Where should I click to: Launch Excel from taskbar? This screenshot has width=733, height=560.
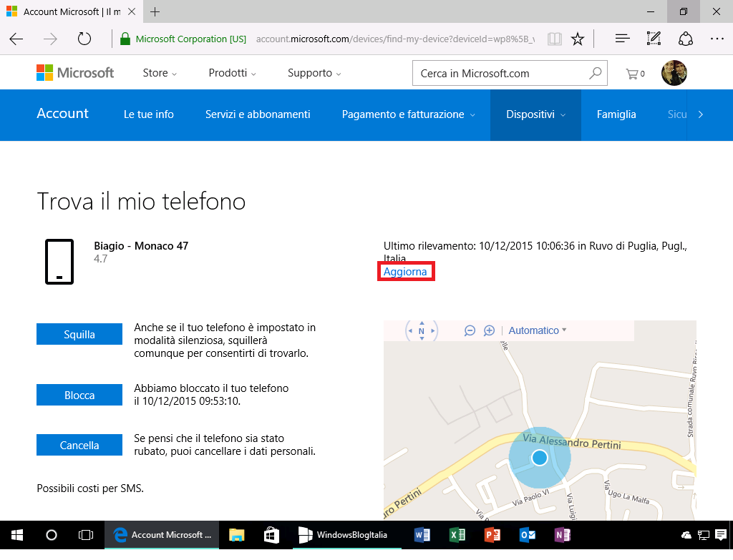pyautogui.click(x=457, y=535)
